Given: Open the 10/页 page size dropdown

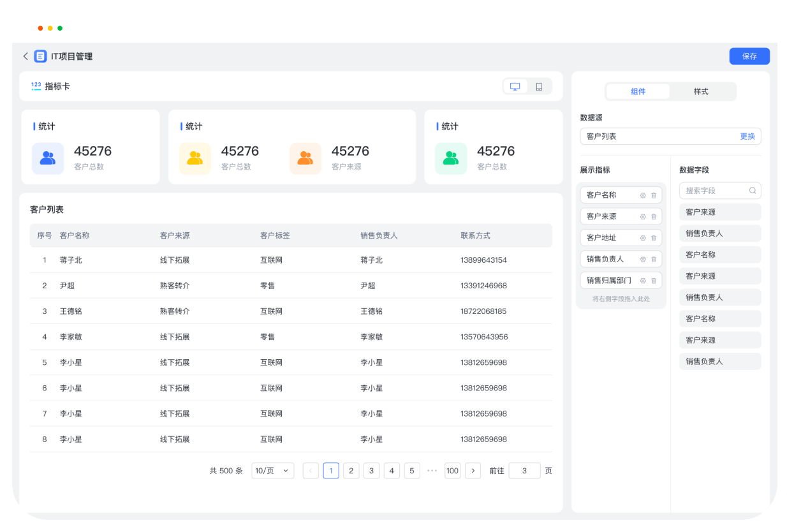Looking at the screenshot, I should click(272, 471).
